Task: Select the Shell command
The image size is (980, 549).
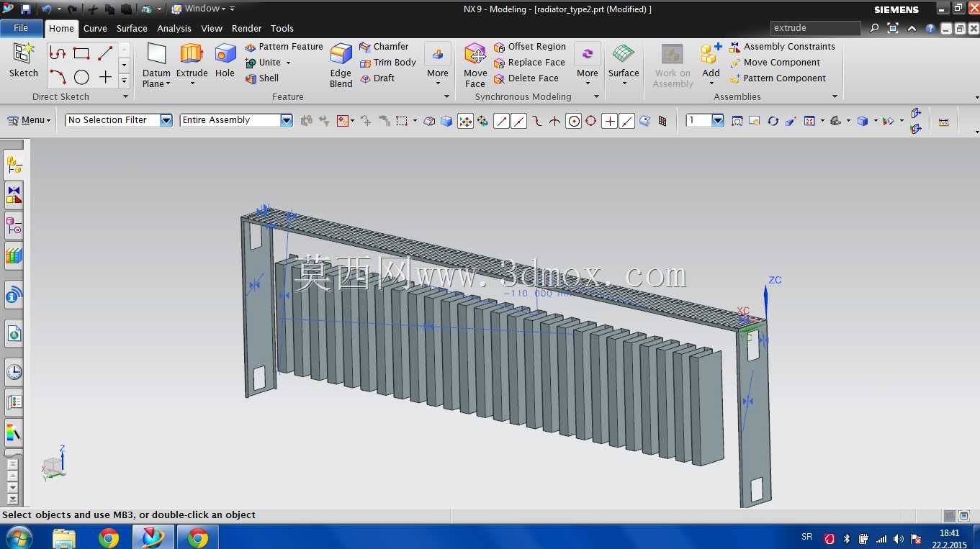Action: click(x=261, y=78)
